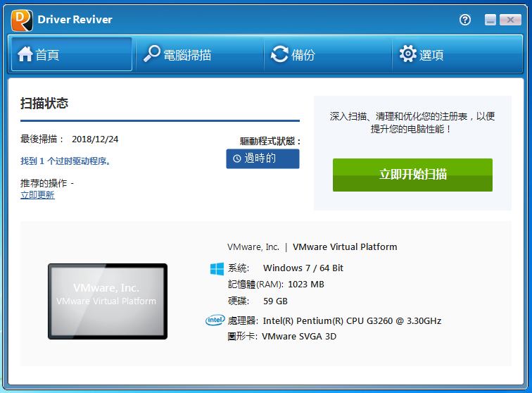The image size is (532, 393).
Task: Click the 1023 MB RAM value
Action: coord(306,285)
